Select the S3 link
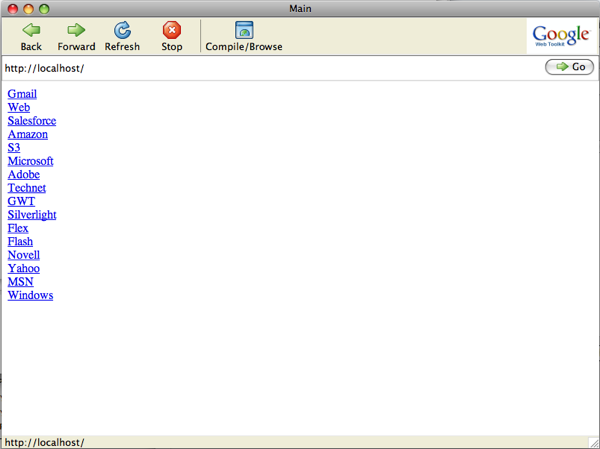The image size is (600, 449). 14,147
